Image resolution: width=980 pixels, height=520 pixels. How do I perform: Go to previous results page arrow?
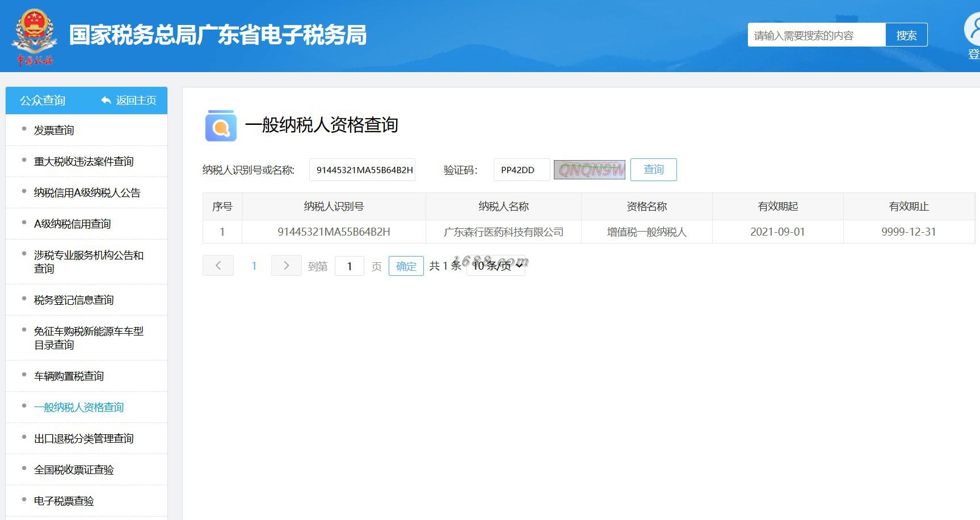[x=218, y=266]
